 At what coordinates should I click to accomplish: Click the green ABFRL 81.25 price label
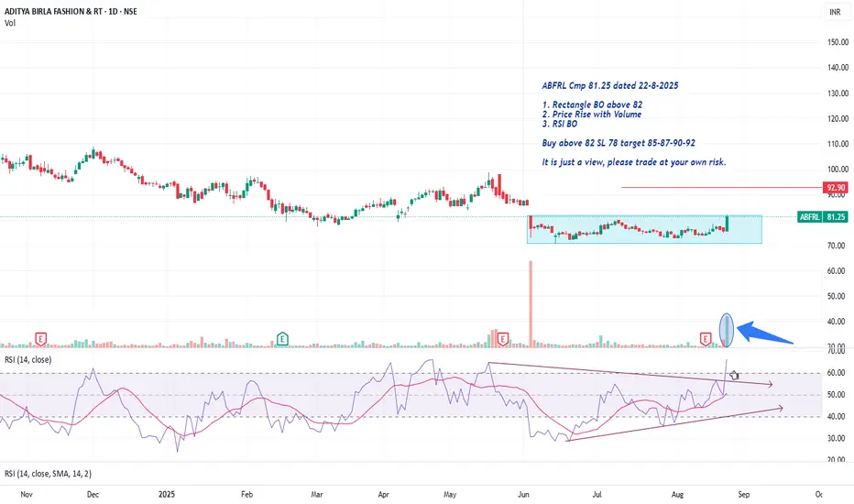tap(823, 217)
